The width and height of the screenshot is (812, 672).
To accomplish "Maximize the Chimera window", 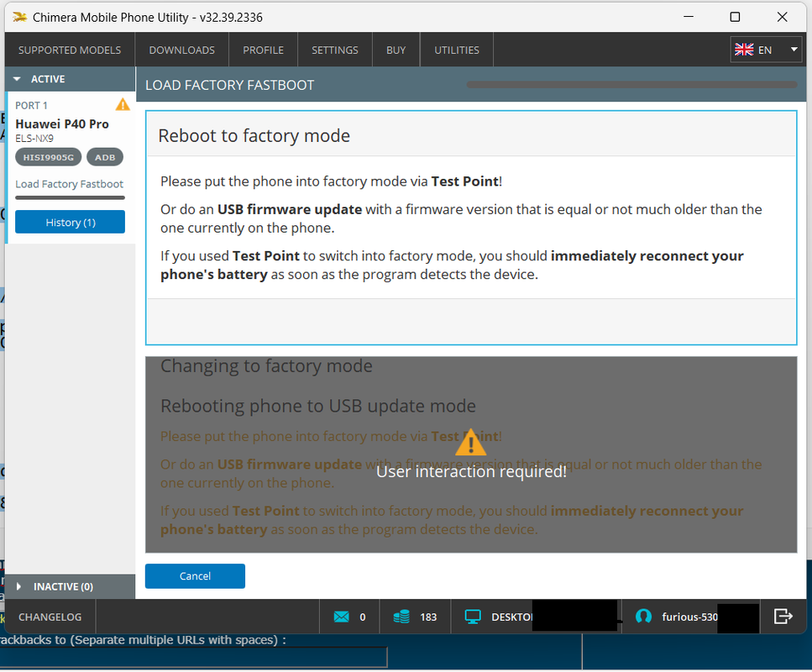I will click(x=735, y=17).
